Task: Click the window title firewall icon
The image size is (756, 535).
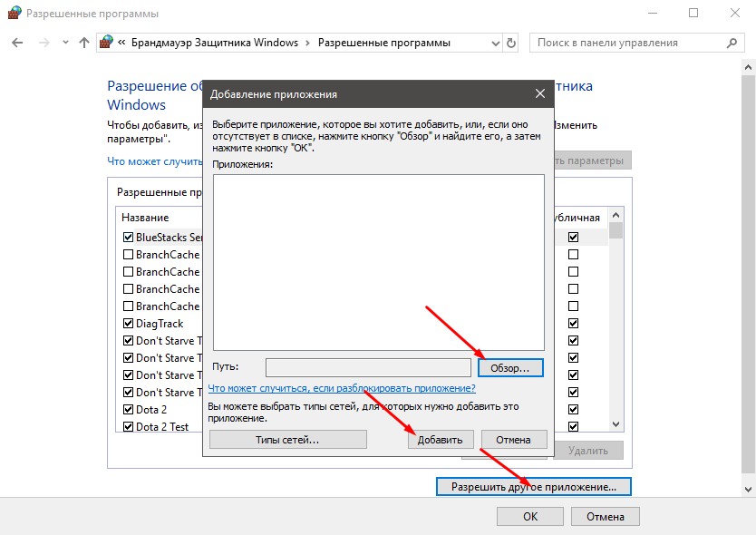Action: (x=15, y=13)
